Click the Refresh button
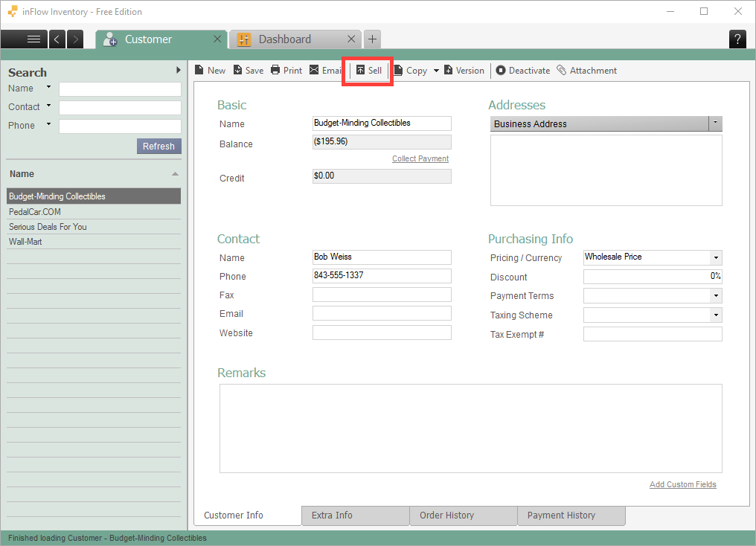The height and width of the screenshot is (546, 756). (159, 146)
